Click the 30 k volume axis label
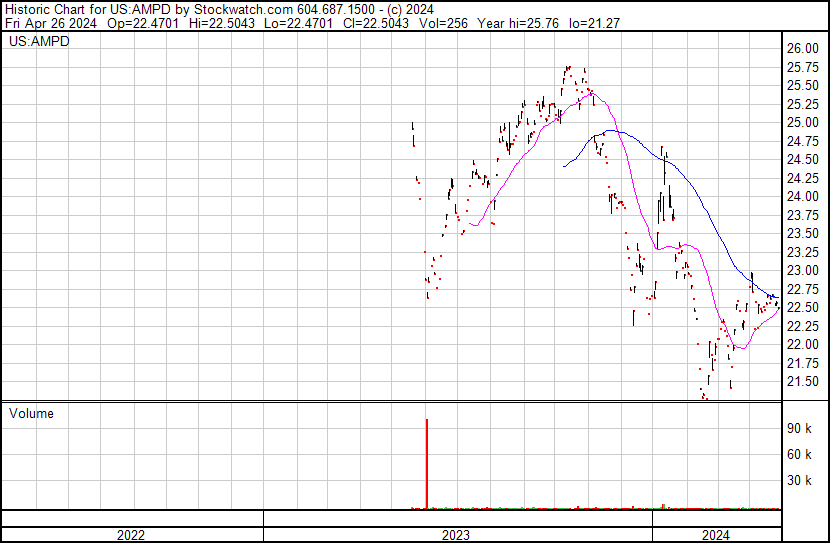The width and height of the screenshot is (830, 543). pyautogui.click(x=799, y=480)
